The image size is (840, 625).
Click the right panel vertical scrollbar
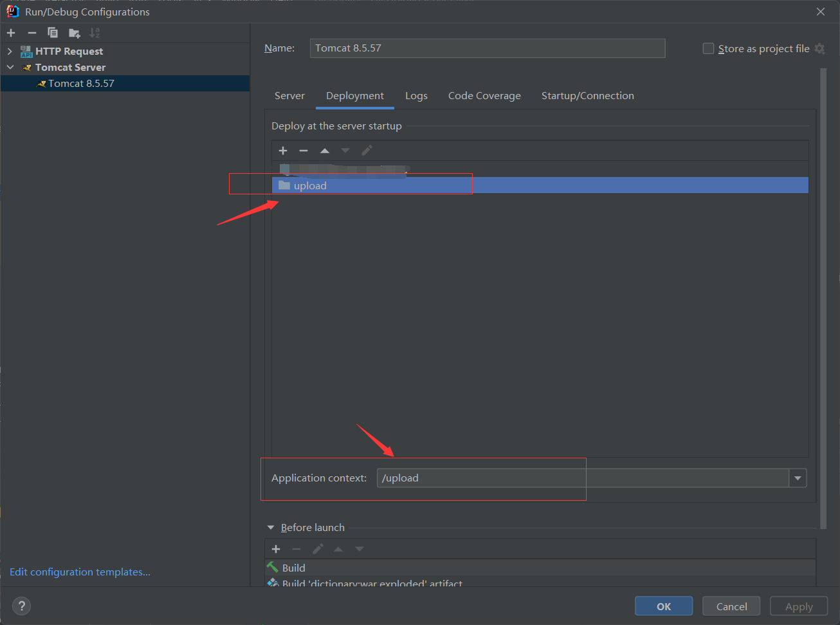tap(823, 298)
